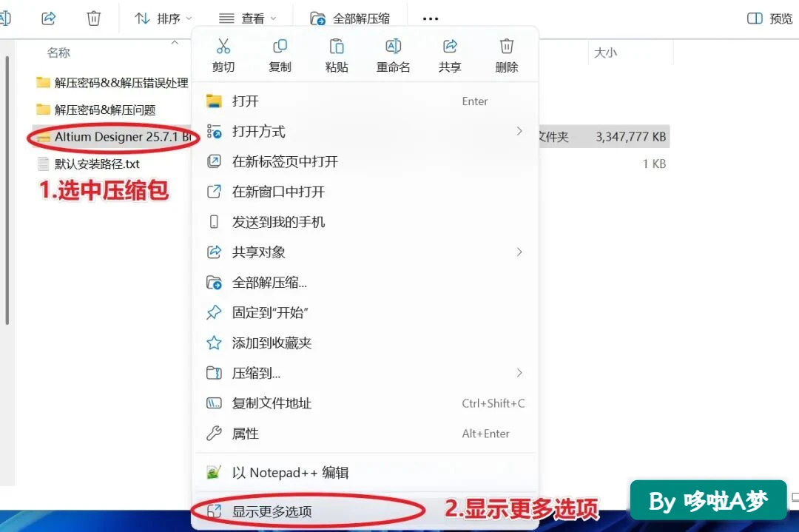799x532 pixels.
Task: Click the folder icon beside 打开
Action: pyautogui.click(x=214, y=101)
